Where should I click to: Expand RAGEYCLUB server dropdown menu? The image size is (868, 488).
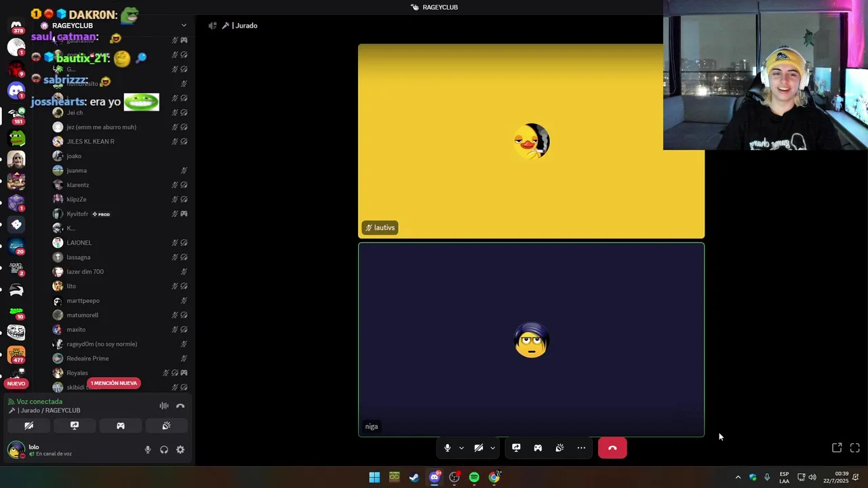pos(184,26)
